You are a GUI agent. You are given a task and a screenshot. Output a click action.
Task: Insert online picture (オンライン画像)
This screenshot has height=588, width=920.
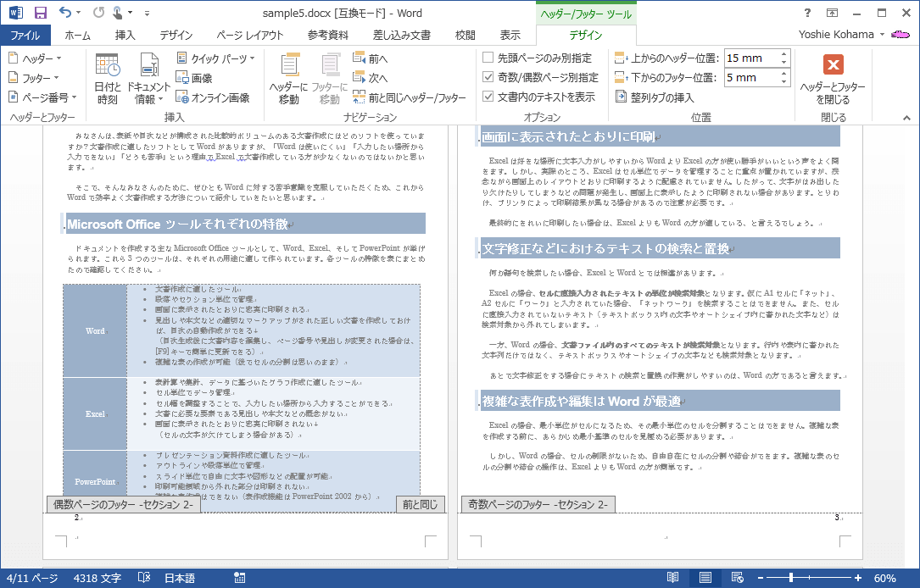214,97
